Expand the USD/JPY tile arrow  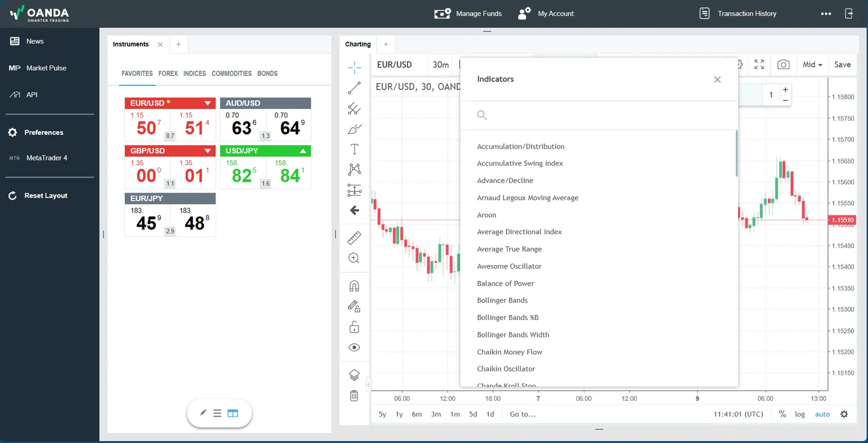[x=303, y=151]
